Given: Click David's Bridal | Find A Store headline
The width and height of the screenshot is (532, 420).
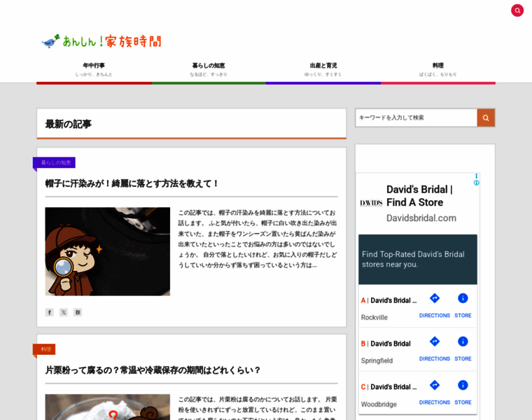Looking at the screenshot, I should [420, 196].
